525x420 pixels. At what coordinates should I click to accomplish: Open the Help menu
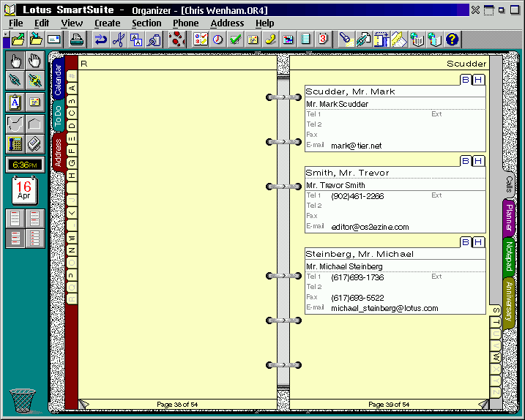coord(264,23)
